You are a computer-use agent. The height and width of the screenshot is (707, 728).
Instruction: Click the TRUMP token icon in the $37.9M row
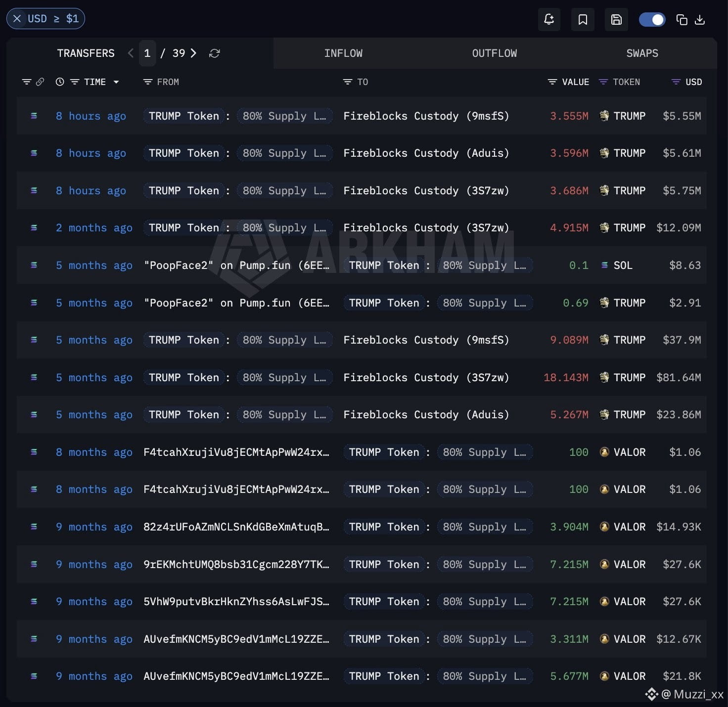(x=604, y=340)
